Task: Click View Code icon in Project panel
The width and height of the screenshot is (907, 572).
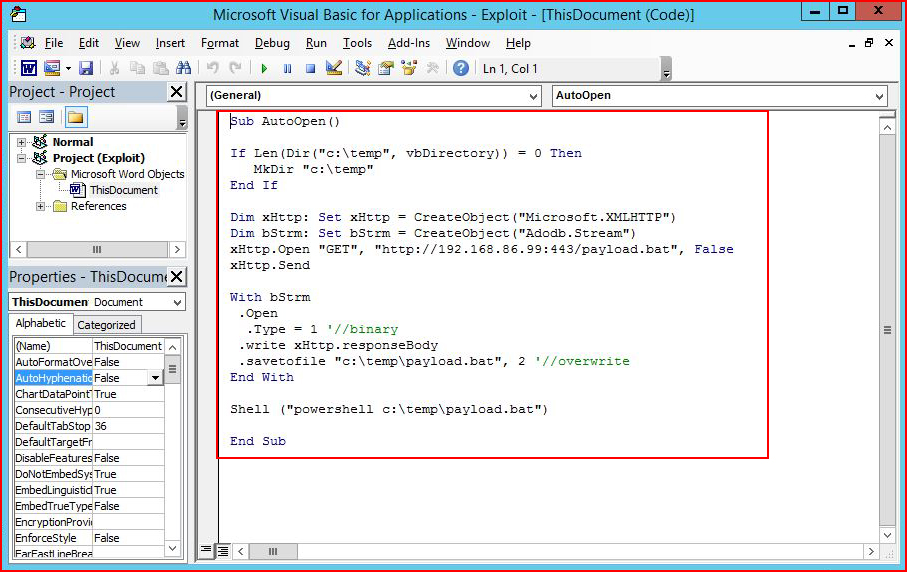Action: click(24, 117)
